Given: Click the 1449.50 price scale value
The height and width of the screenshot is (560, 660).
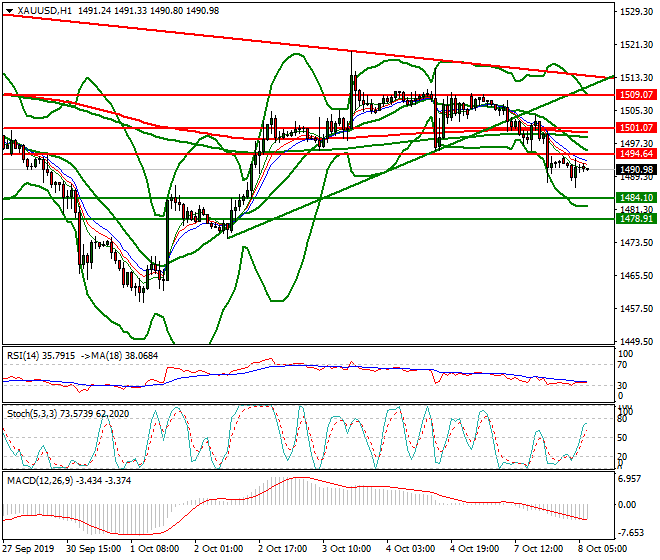Looking at the screenshot, I should coord(636,341).
